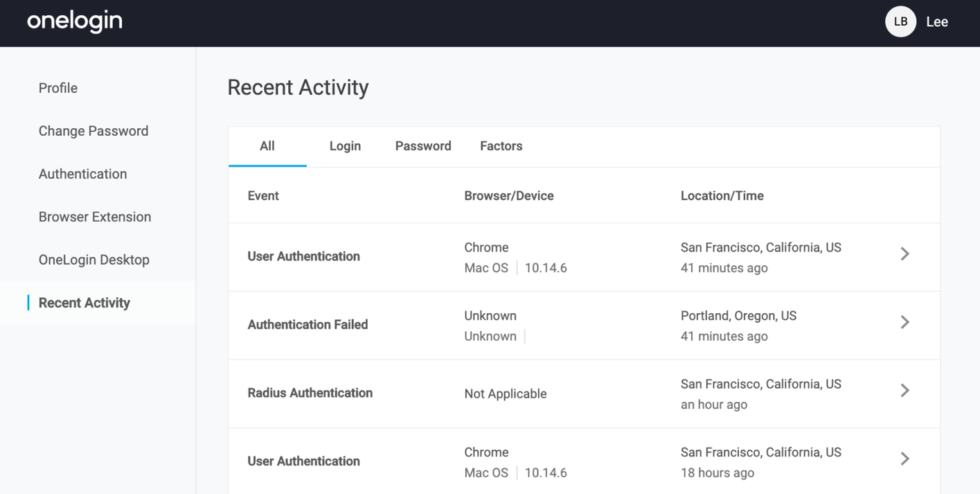
Task: Navigate to OneLogin Desktop in the sidebar
Action: [94, 260]
